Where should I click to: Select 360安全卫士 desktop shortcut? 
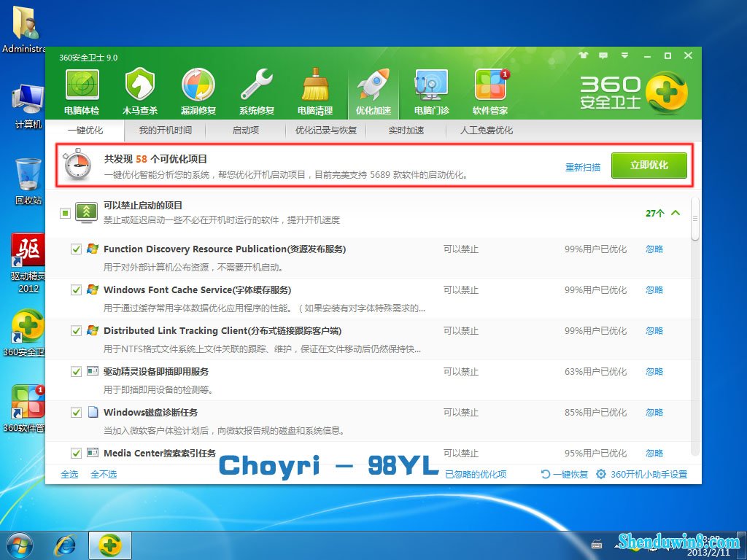point(26,333)
